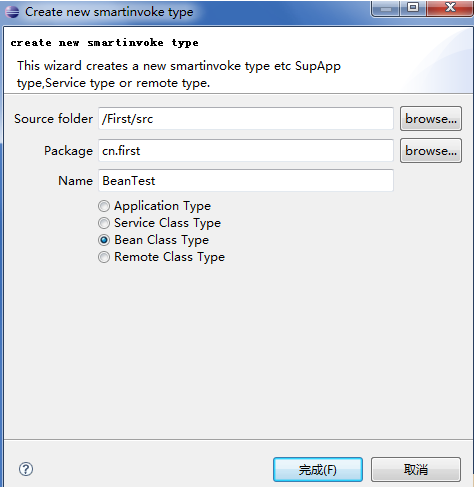Image resolution: width=474 pixels, height=487 pixels.
Task: Click the Name label text
Action: pos(75,181)
